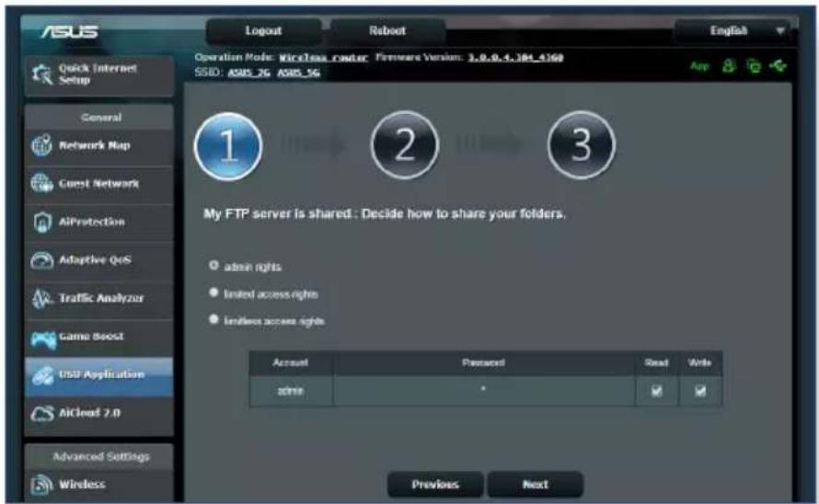819x504 pixels.
Task: Open Traffic Analyzer menu item
Action: (99, 298)
